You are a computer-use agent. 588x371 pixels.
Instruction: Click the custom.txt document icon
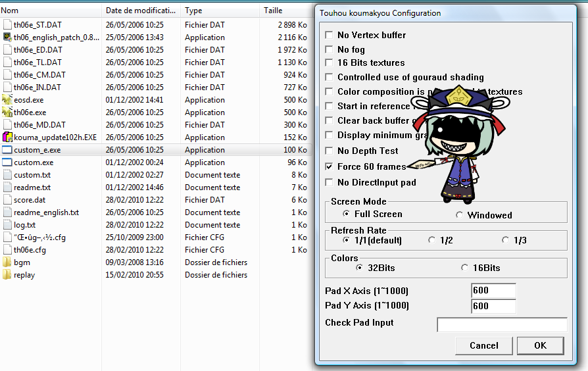tap(7, 175)
